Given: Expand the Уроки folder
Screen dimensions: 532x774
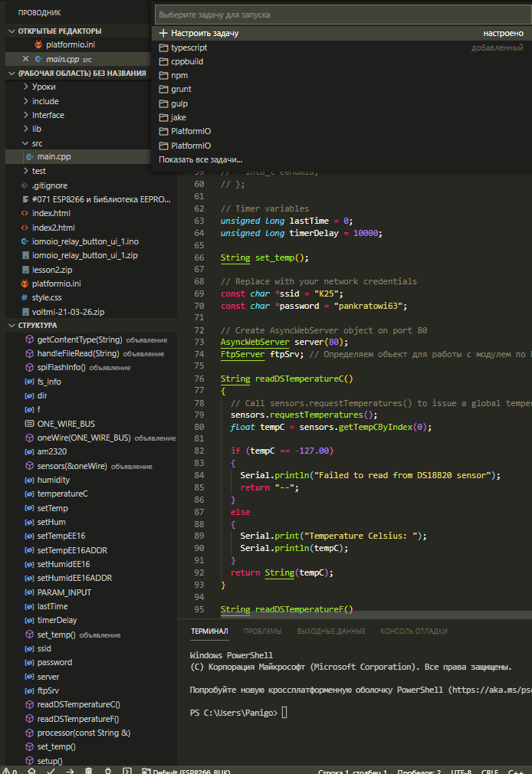Looking at the screenshot, I should coord(44,87).
